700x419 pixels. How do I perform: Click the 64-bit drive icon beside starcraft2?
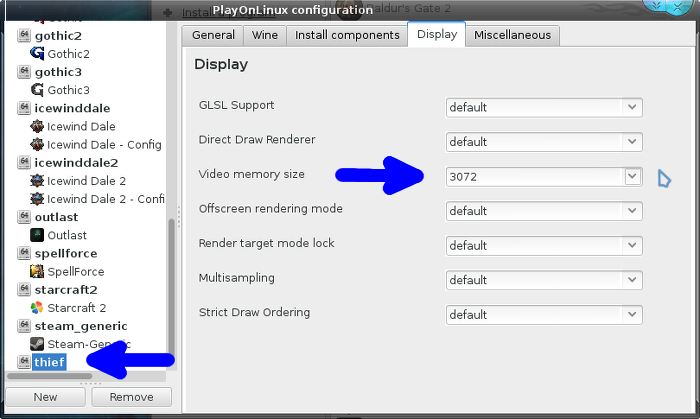(24, 290)
